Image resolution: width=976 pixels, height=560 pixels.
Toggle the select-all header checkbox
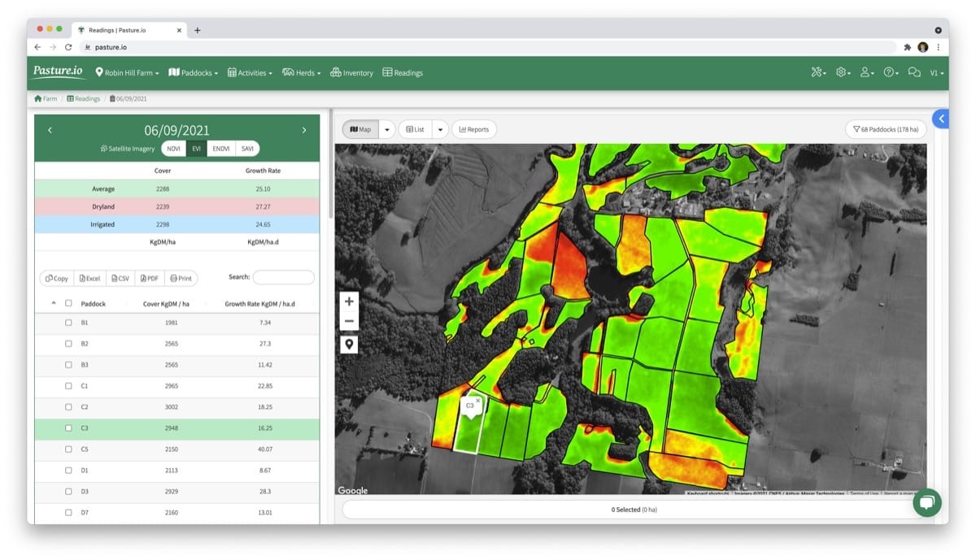click(x=68, y=303)
